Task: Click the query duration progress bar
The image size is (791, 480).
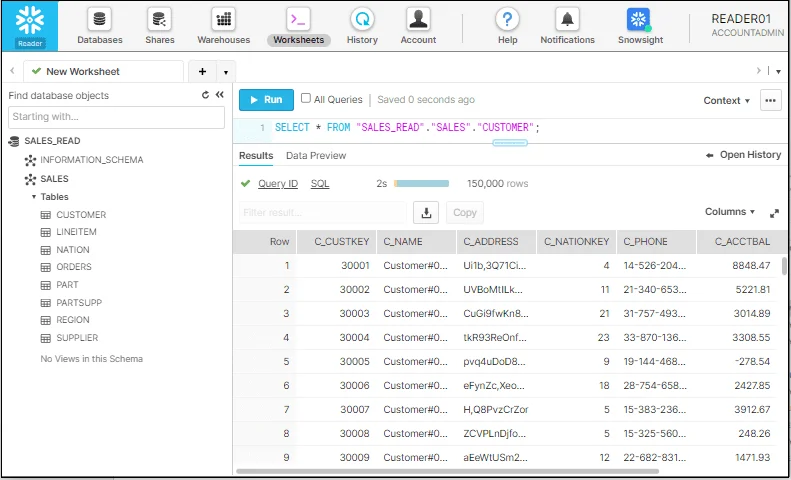Action: pyautogui.click(x=421, y=184)
